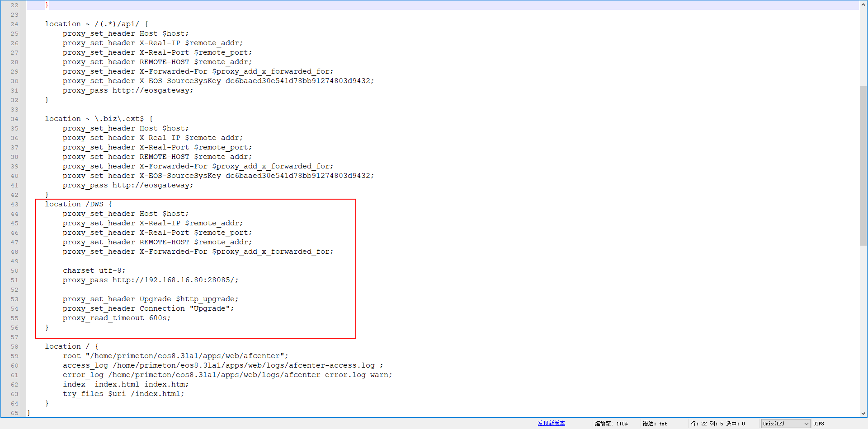Viewport: 868px width, 429px height.
Task: Click the scroll down arrow of vertical scrollbar
Action: [863, 413]
